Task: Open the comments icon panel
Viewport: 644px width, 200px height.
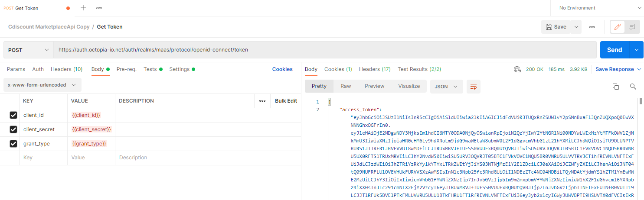Action: tap(631, 27)
